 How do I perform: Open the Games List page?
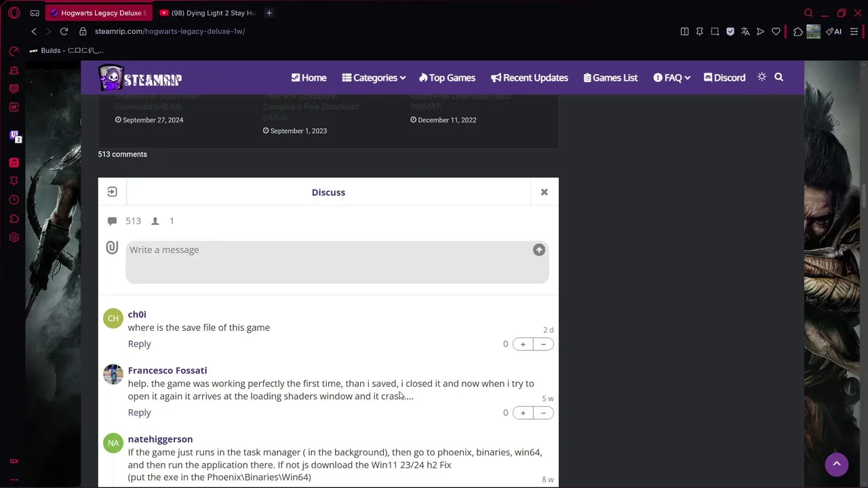click(610, 77)
